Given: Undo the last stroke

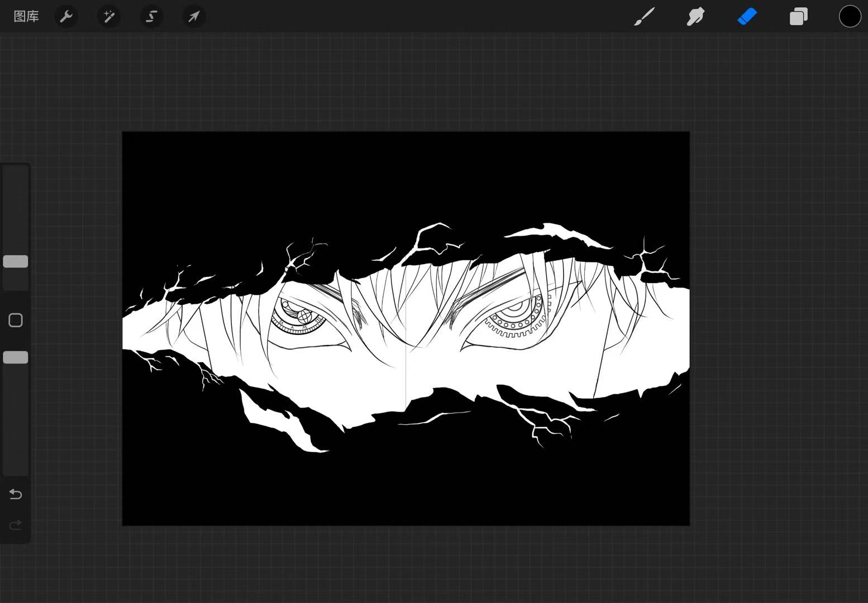Looking at the screenshot, I should (x=16, y=494).
